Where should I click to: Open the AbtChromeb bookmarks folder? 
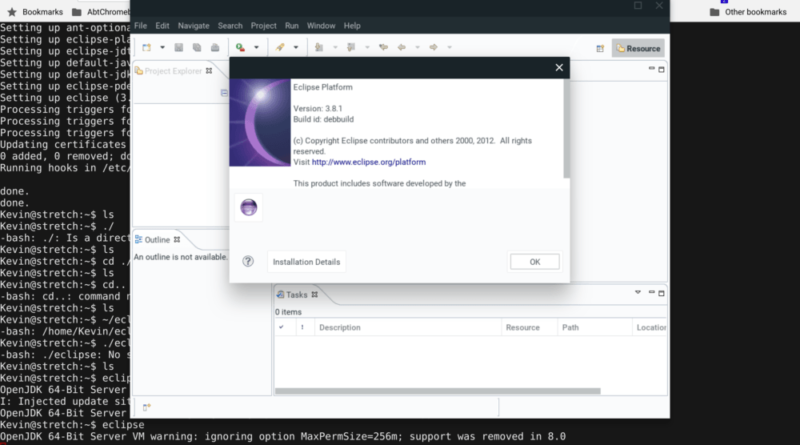tap(101, 12)
